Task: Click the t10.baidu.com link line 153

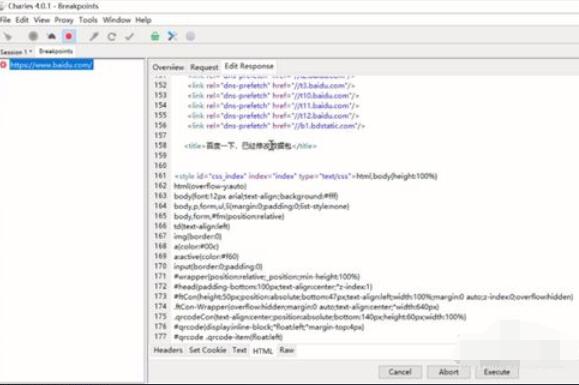Action: (273, 96)
